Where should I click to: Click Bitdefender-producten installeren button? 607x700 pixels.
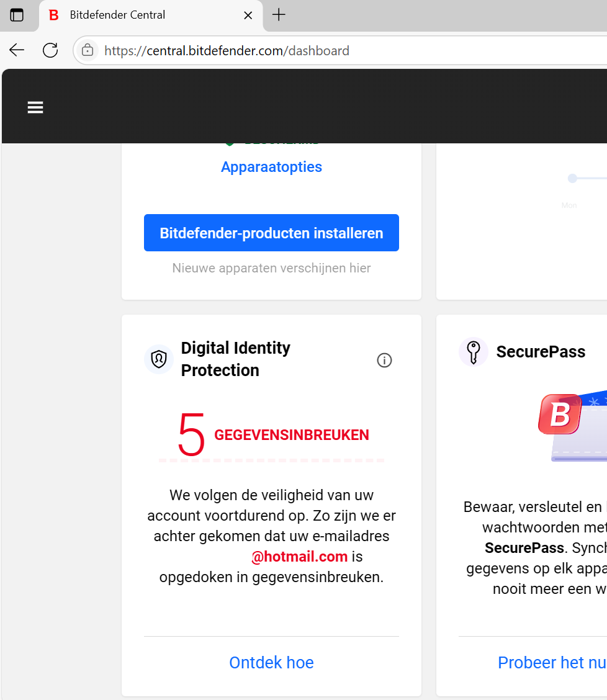[272, 233]
